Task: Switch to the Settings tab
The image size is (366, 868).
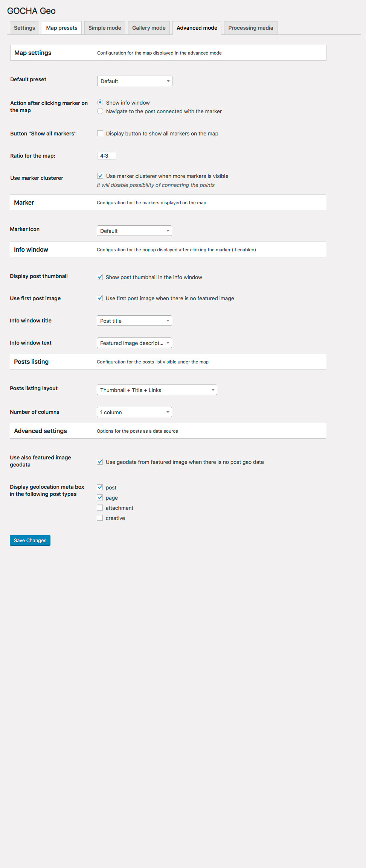Action: 24,28
